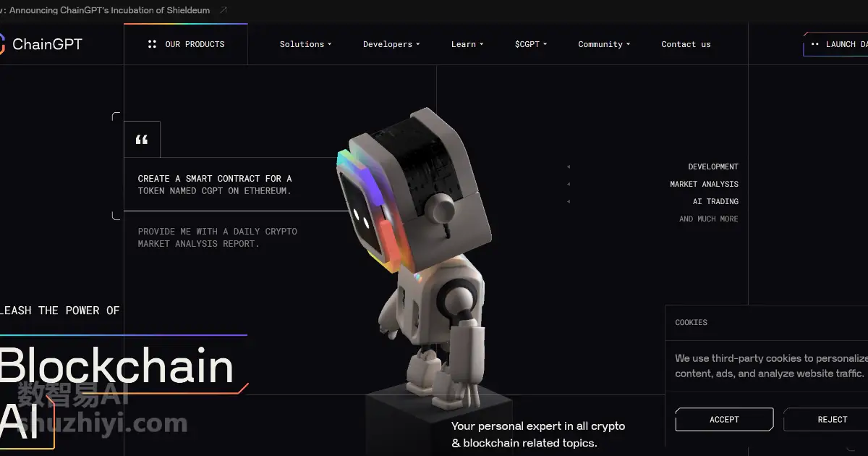Select the smart contract prompt example

pyautogui.click(x=215, y=185)
